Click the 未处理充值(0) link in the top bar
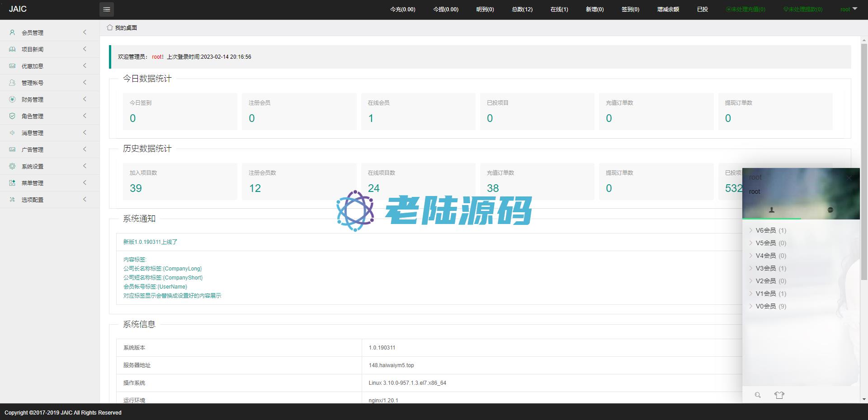The height and width of the screenshot is (420, 868). pyautogui.click(x=745, y=9)
